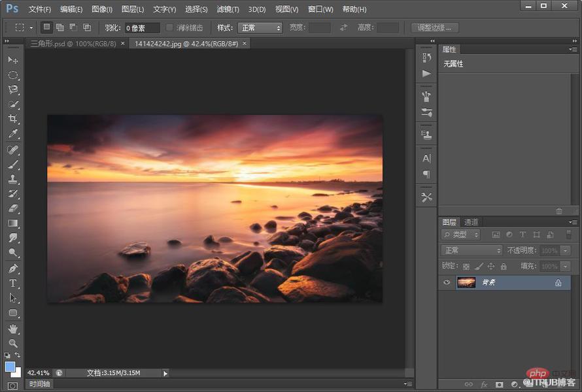Toggle visibility of the 背景 layer
This screenshot has width=582, height=392.
[x=447, y=283]
